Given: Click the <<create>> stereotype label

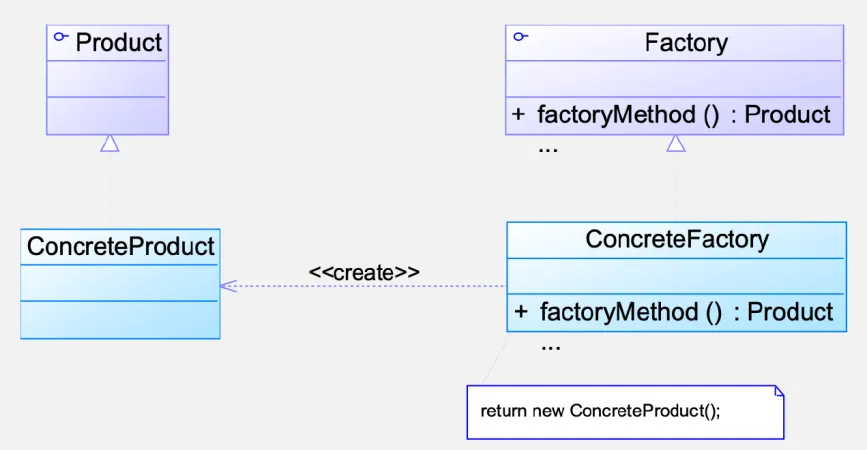Looking at the screenshot, I should click(x=364, y=272).
